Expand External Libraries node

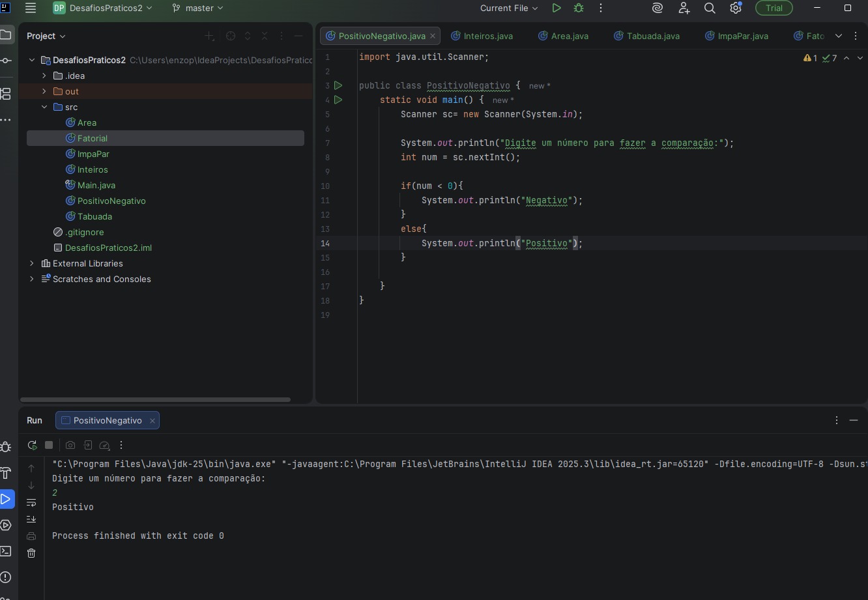[x=31, y=263]
